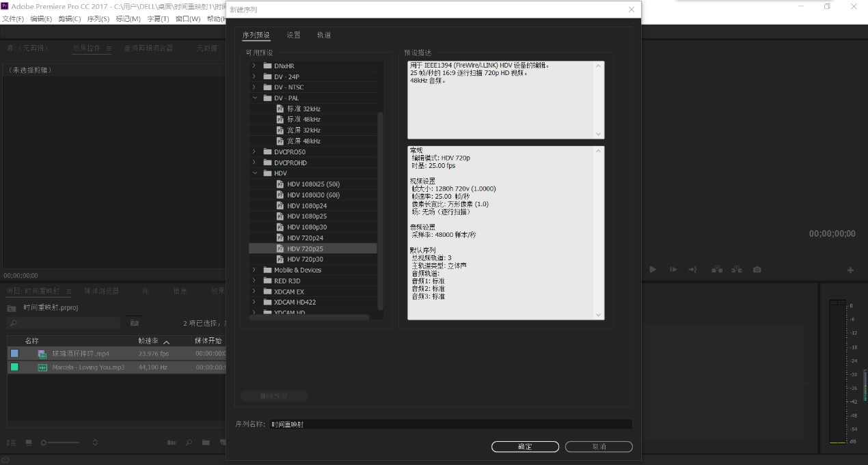The height and width of the screenshot is (465, 868).
Task: Click the Extract icon in Program monitor
Action: (737, 270)
